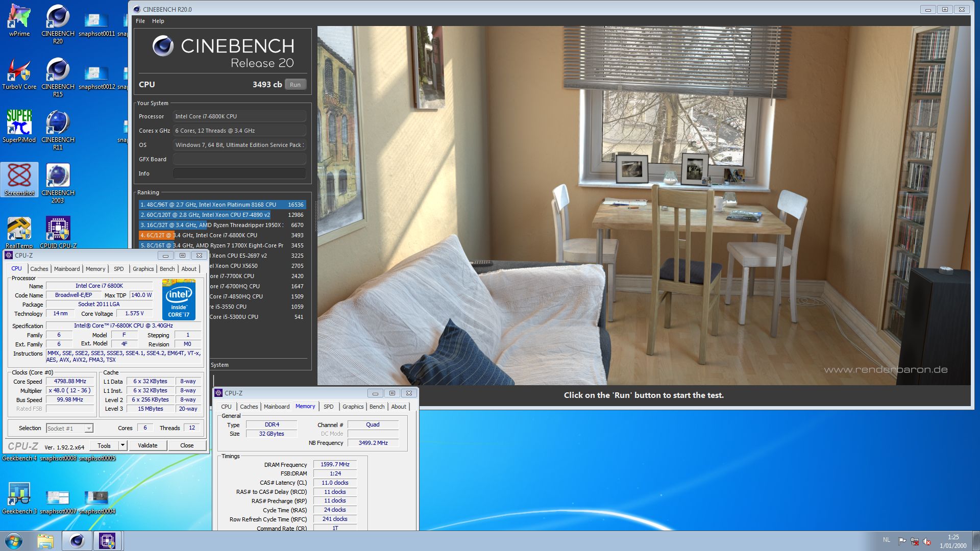The width and height of the screenshot is (980, 551).
Task: Click the DRAM Frequency value 1599.7 MHz
Action: [x=335, y=464]
